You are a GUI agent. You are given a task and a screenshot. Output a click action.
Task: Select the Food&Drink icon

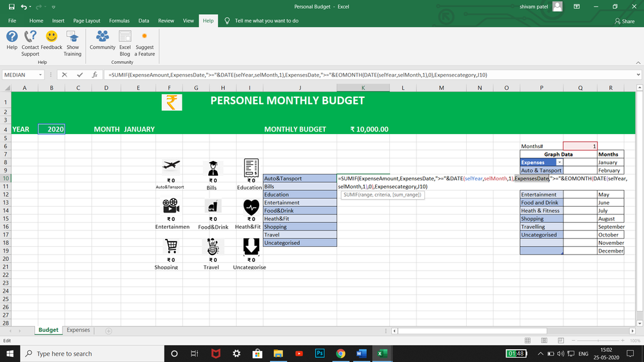(213, 207)
